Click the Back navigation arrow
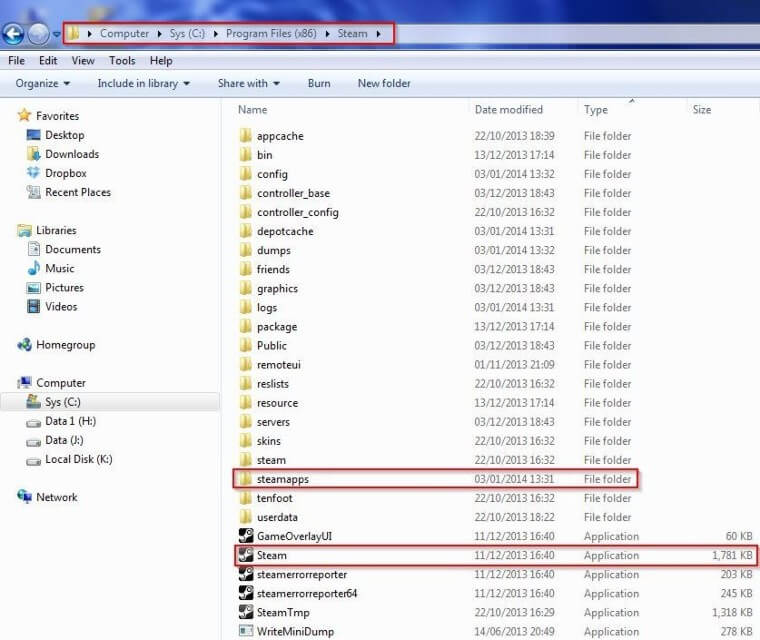Screen dimensions: 760x640 pyautogui.click(x=13, y=34)
